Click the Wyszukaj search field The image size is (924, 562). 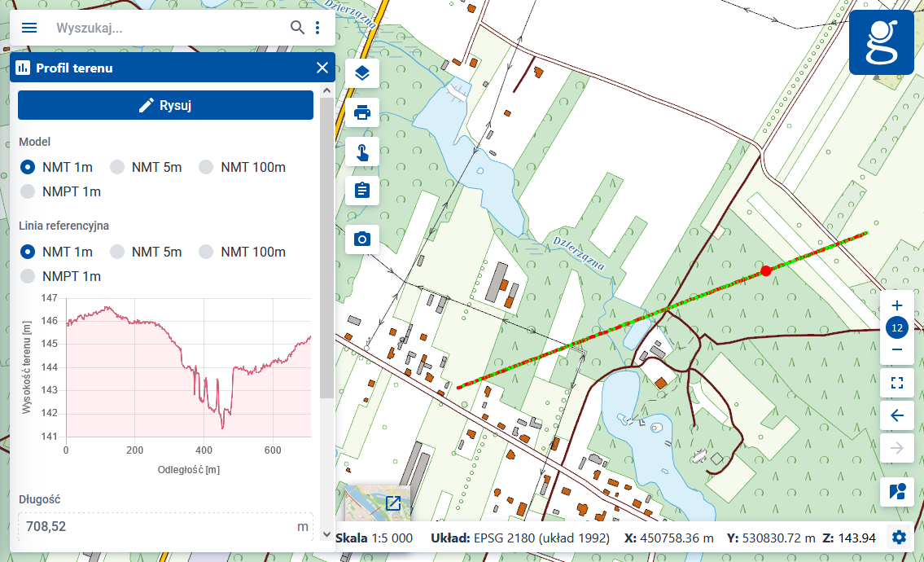167,28
